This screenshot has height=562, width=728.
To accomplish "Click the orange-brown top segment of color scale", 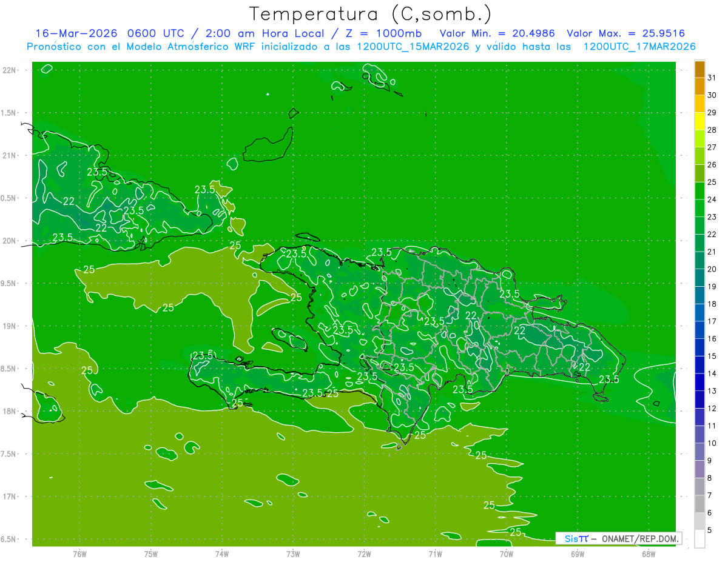I will click(699, 69).
